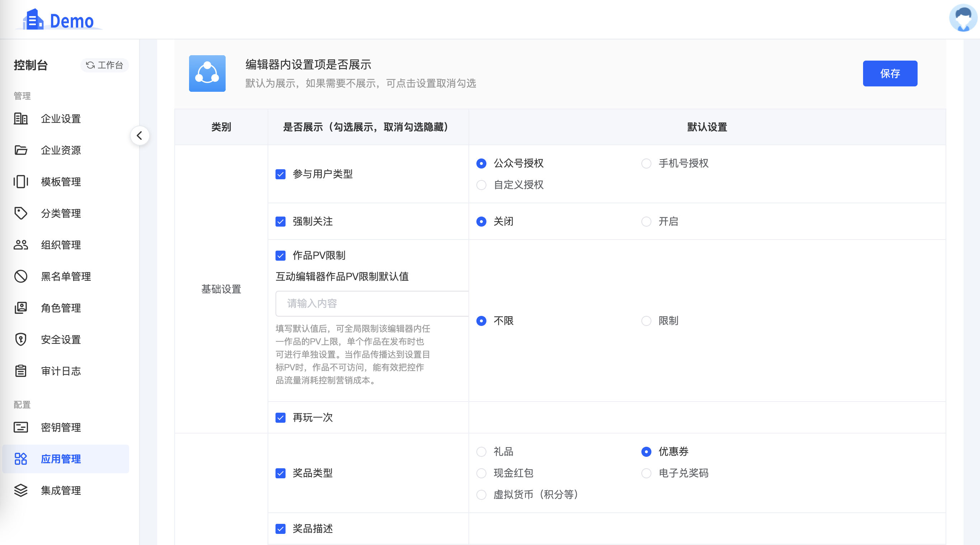
Task: Click the Demo logo text
Action: [72, 21]
